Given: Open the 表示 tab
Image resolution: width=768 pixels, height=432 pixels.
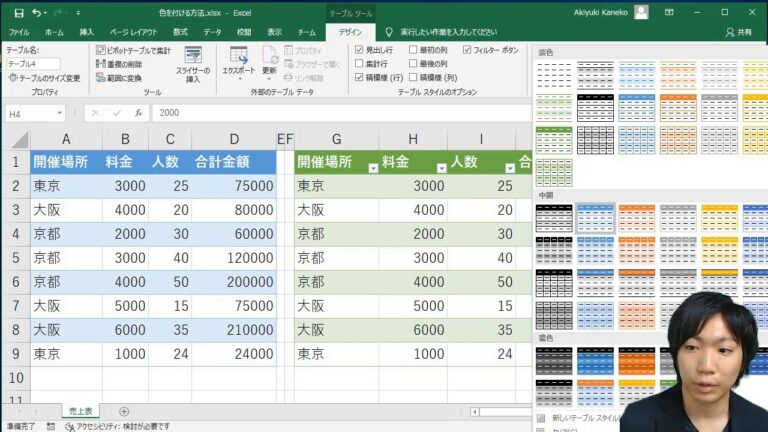Looking at the screenshot, I should 275,32.
